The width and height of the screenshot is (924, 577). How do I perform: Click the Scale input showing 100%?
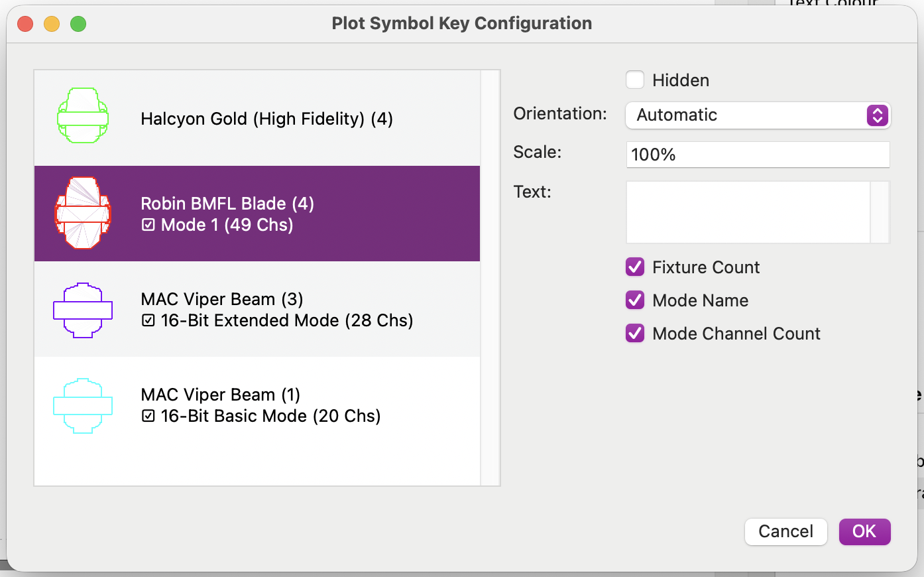tap(758, 154)
